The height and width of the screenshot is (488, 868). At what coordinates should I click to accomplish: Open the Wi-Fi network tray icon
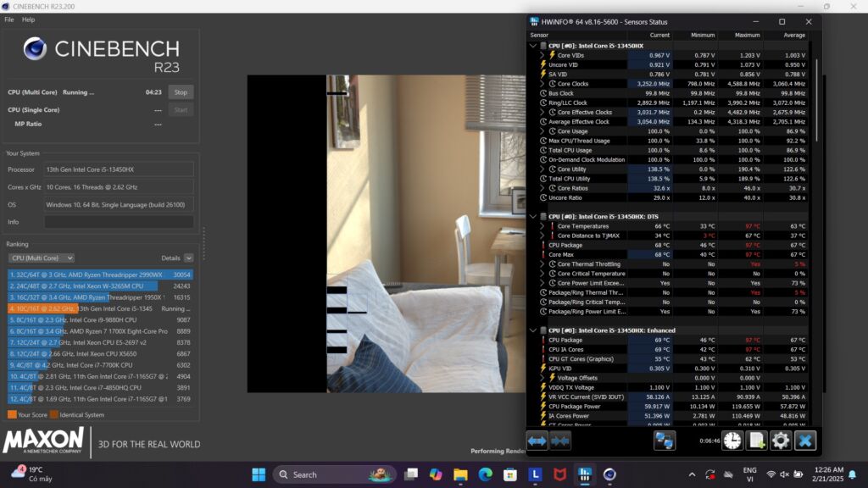click(x=771, y=474)
